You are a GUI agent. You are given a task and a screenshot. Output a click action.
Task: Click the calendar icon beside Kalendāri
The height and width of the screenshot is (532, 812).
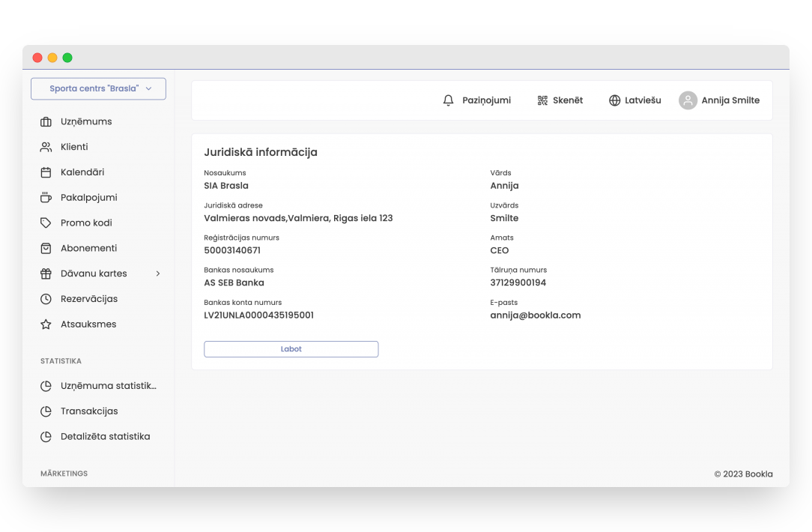(46, 172)
